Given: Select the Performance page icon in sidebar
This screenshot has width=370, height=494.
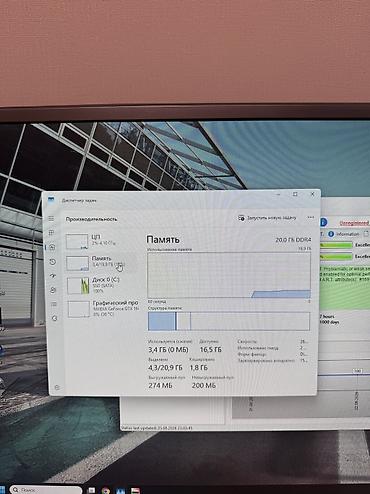Looking at the screenshot, I should click(52, 247).
